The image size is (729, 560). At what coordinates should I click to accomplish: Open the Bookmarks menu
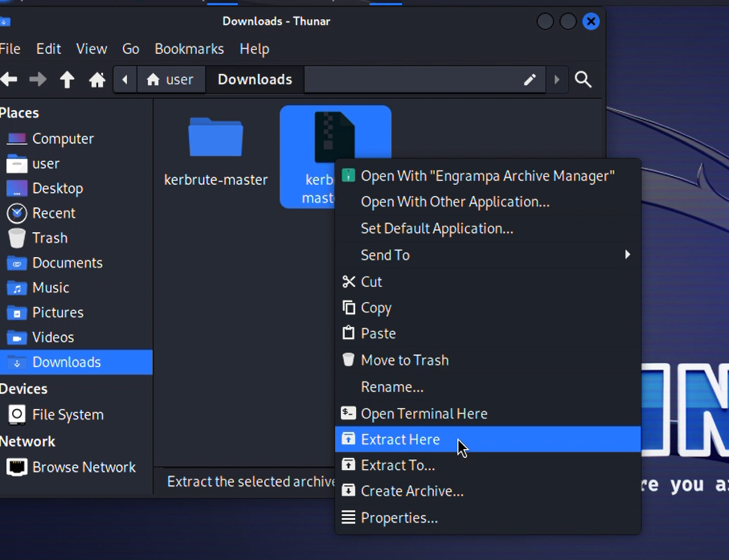point(189,49)
